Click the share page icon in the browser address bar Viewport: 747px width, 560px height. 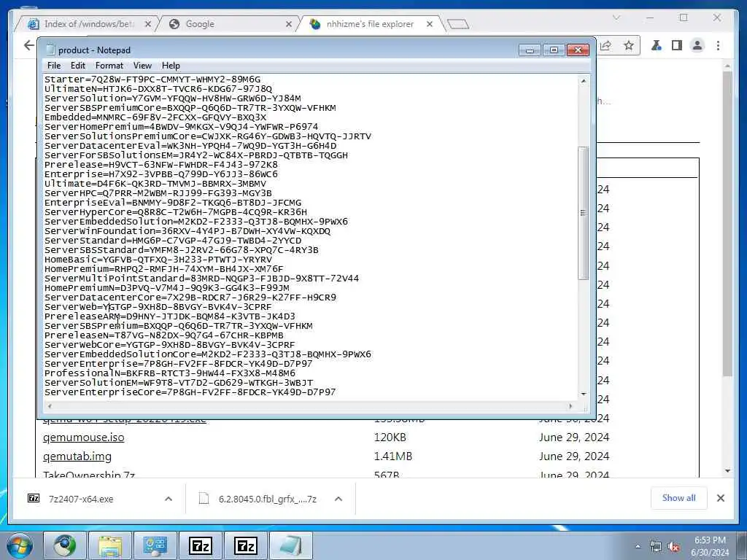[x=606, y=45]
